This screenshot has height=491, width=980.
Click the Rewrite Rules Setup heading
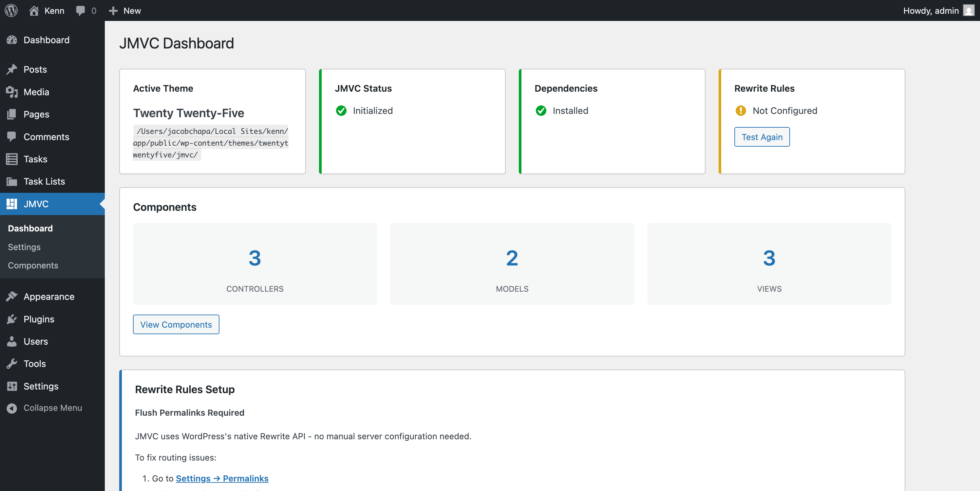(185, 389)
